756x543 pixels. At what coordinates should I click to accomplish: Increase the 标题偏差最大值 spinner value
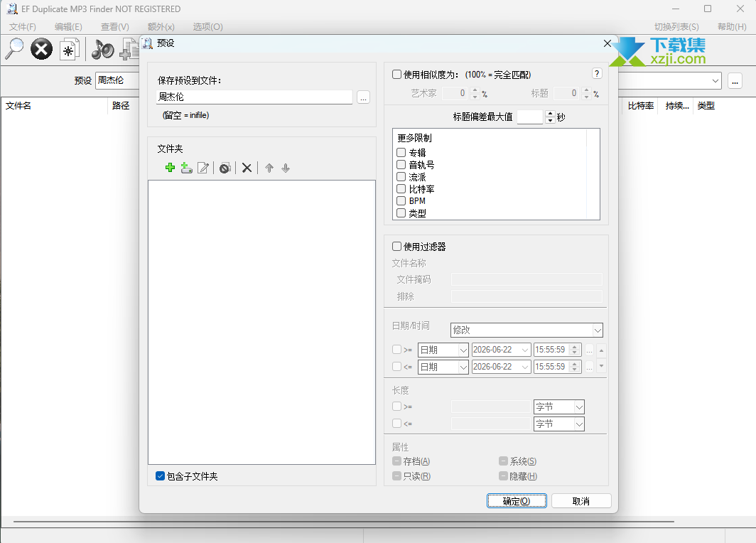(551, 114)
